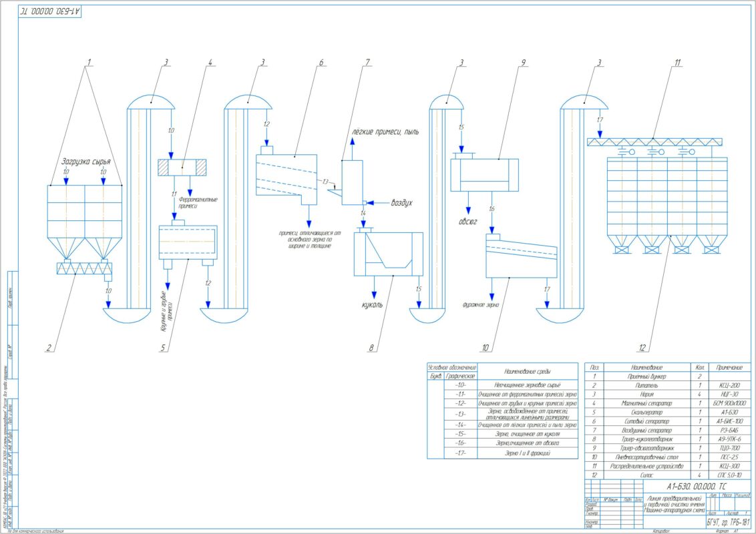Click the 'Нория' name cell

pyautogui.click(x=646, y=394)
